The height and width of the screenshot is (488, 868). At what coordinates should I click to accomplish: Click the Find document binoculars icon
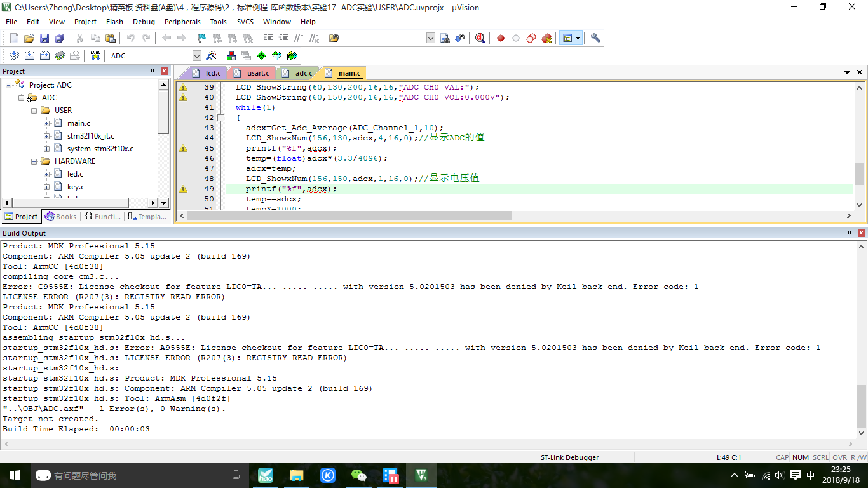coord(445,38)
